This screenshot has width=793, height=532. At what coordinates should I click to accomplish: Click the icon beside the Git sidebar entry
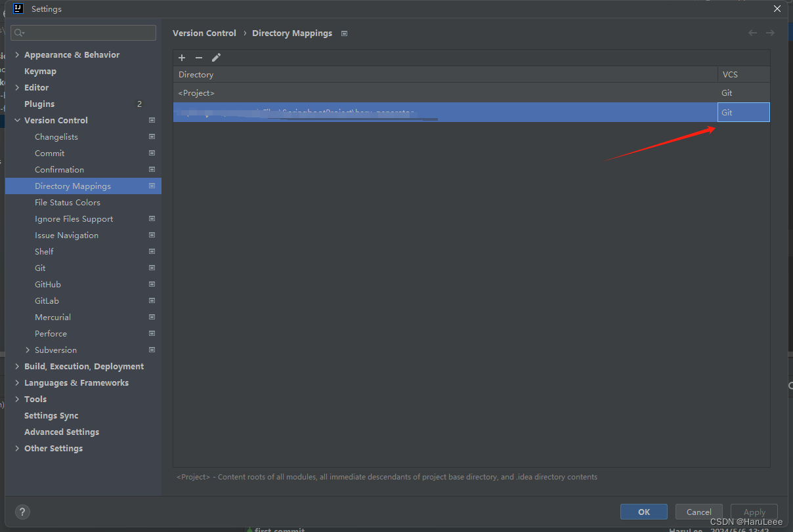point(152,268)
